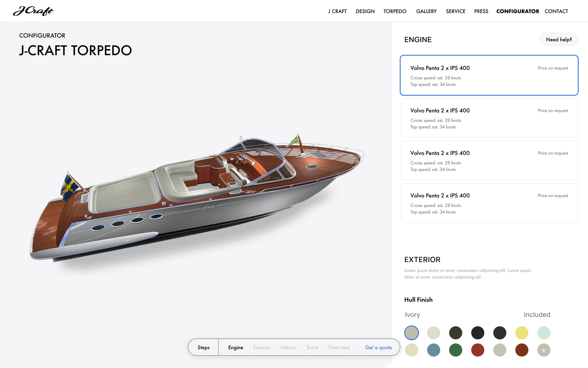
Task: Choose the brown hull finish swatch
Action: 521,350
